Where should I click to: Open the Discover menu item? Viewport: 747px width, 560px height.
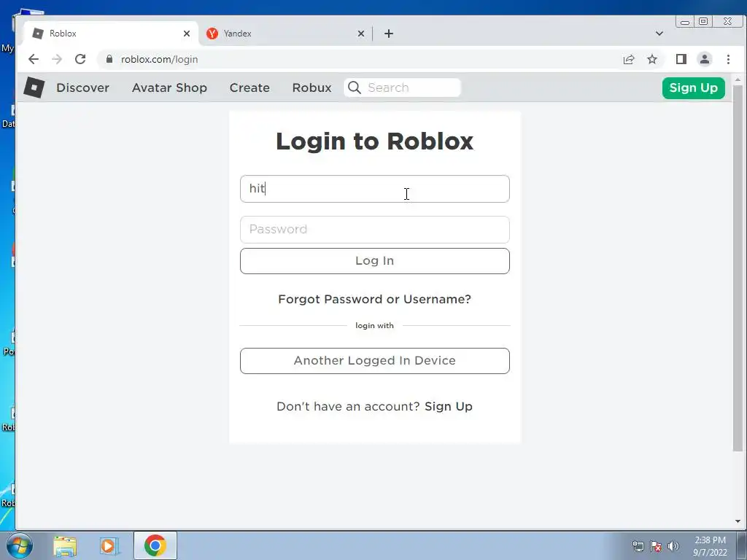click(x=83, y=87)
